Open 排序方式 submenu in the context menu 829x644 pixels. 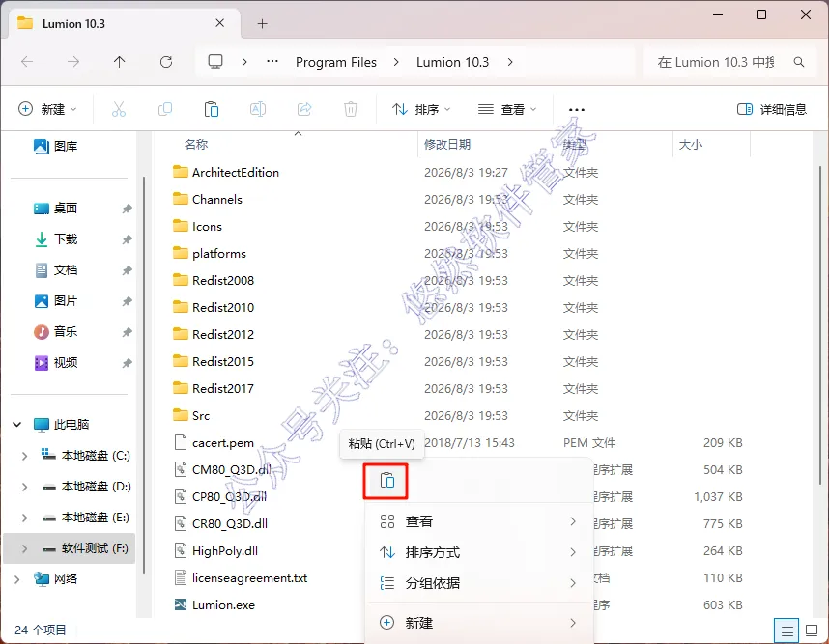coord(478,552)
